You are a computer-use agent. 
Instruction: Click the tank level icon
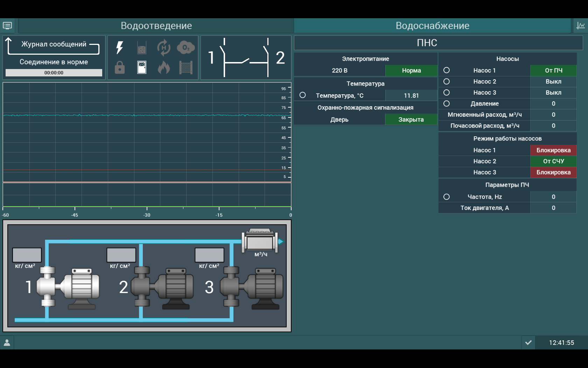142,48
